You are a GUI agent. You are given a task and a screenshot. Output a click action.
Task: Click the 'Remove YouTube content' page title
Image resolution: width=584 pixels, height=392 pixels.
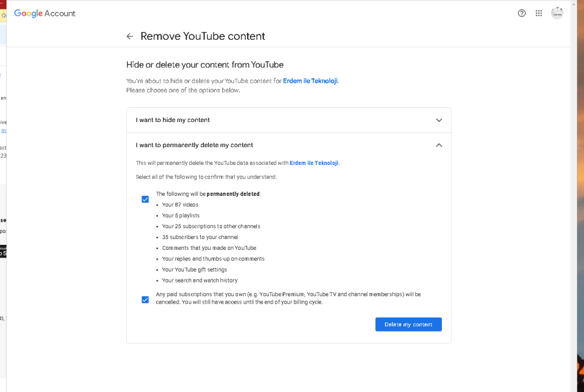click(x=203, y=36)
